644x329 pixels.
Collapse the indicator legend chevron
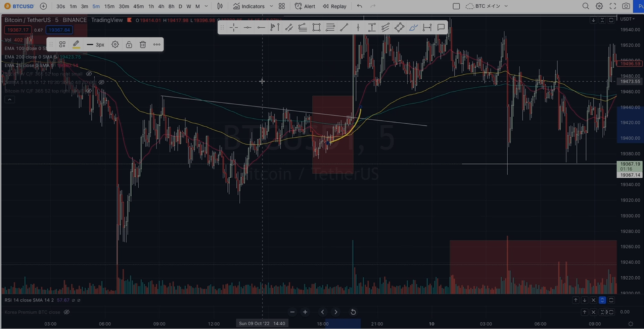10,99
